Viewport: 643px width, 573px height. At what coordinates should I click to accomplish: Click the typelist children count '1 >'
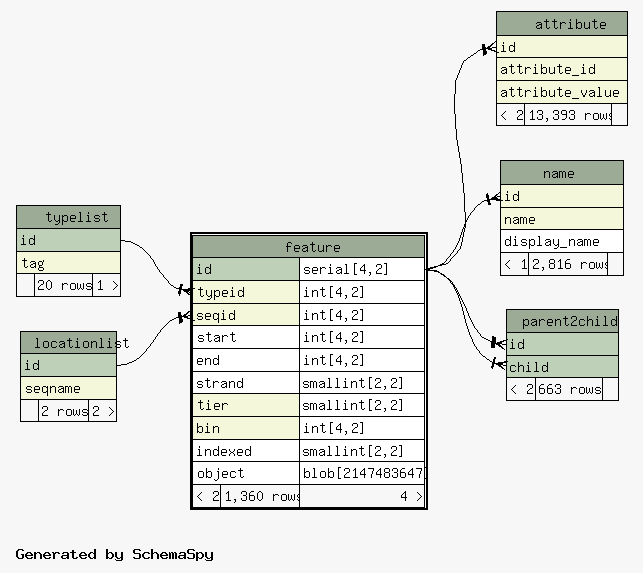coord(107,285)
